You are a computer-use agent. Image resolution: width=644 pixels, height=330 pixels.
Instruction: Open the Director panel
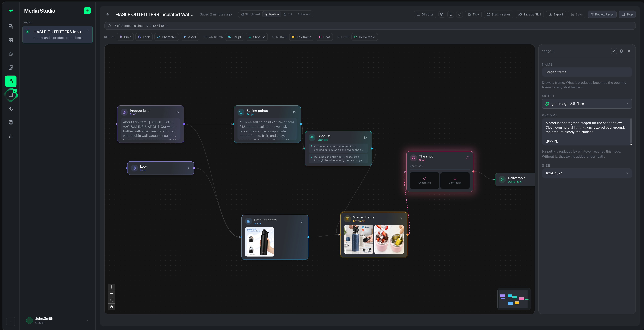point(425,14)
